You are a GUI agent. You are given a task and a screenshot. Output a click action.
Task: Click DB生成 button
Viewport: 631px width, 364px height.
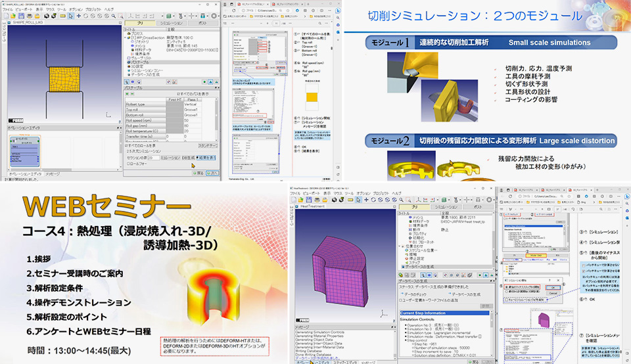point(188,158)
